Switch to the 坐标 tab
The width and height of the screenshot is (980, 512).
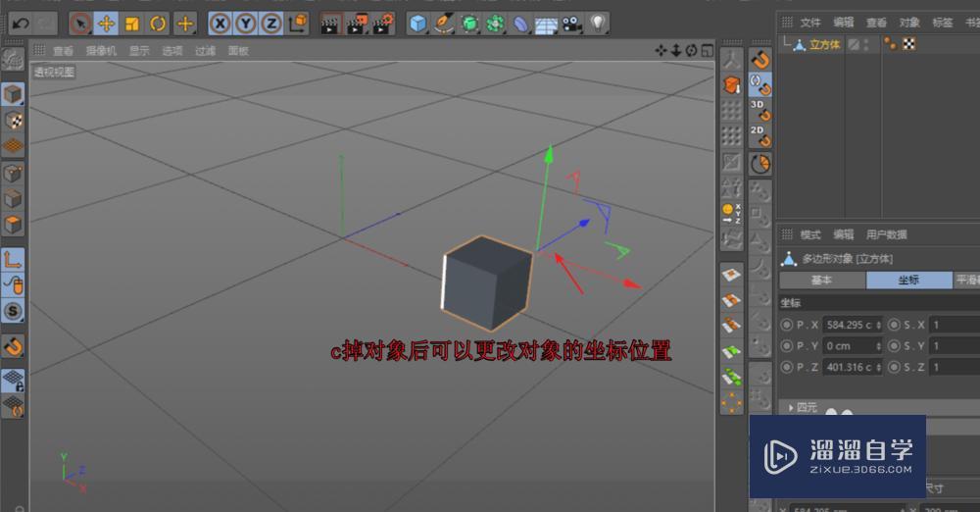908,280
